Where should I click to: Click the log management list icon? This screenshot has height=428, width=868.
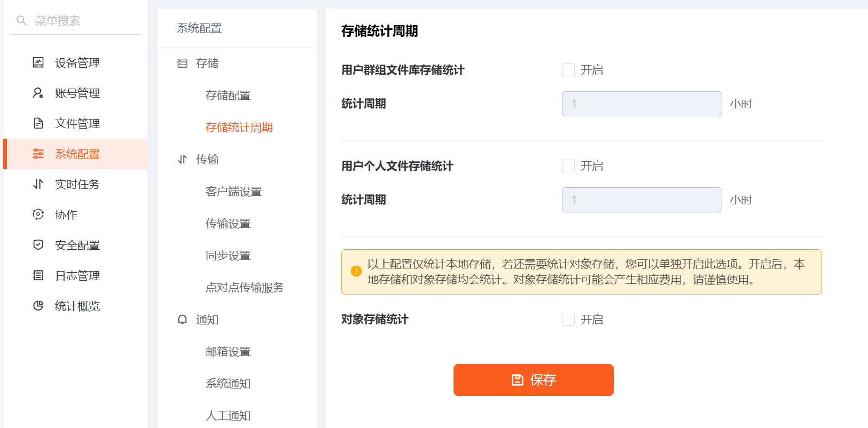(x=38, y=275)
